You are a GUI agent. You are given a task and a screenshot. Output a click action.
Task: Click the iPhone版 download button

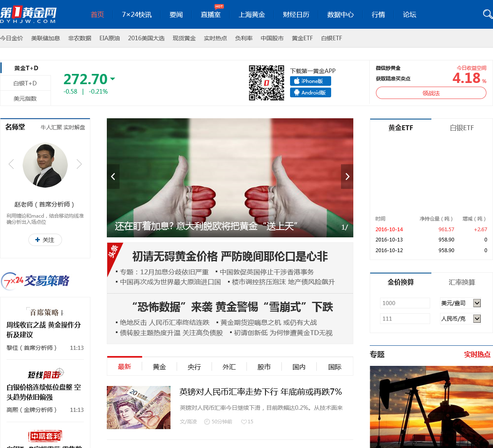tap(311, 81)
